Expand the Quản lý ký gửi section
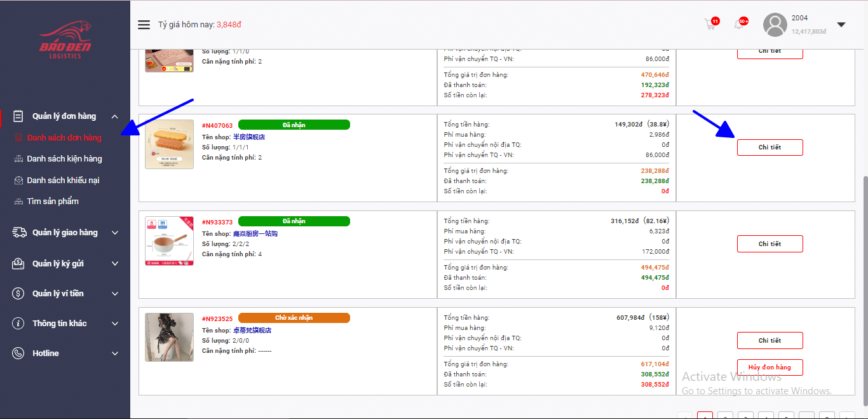 (115, 264)
